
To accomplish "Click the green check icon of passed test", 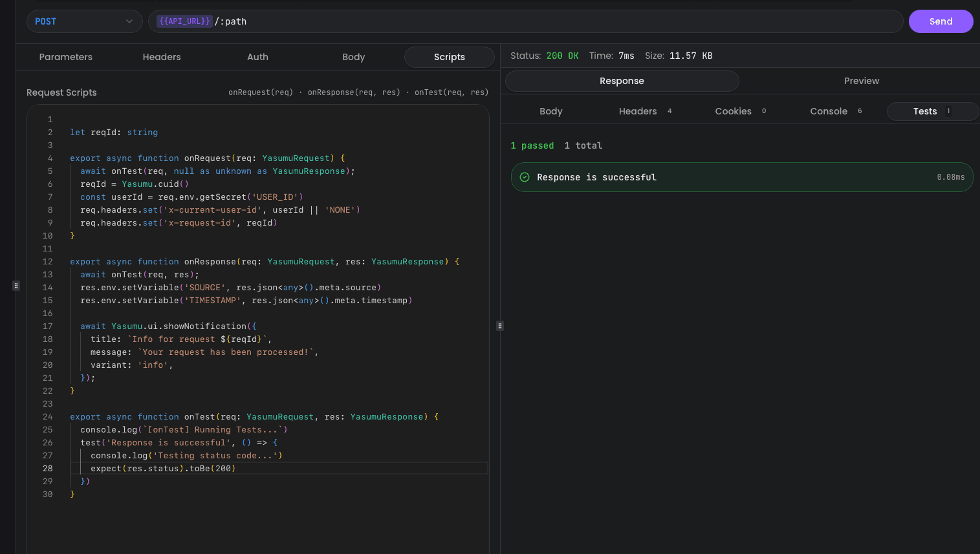I will click(525, 177).
